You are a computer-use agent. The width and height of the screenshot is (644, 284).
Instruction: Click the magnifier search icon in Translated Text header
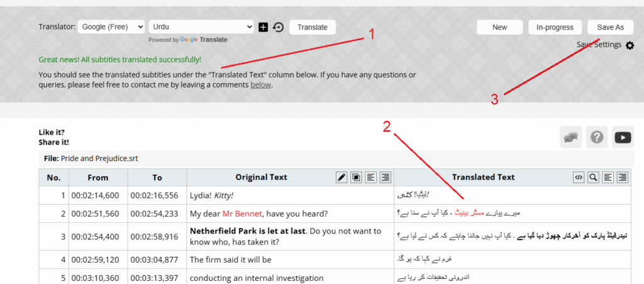[x=592, y=178]
